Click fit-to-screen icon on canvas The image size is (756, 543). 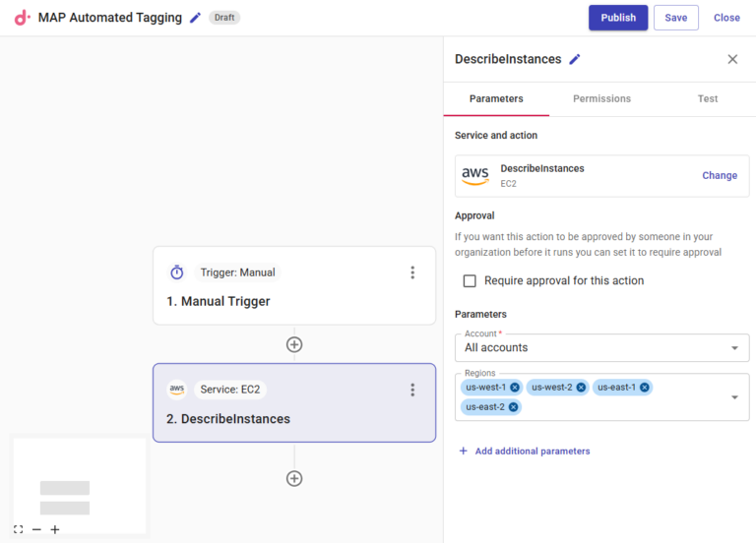click(x=18, y=529)
